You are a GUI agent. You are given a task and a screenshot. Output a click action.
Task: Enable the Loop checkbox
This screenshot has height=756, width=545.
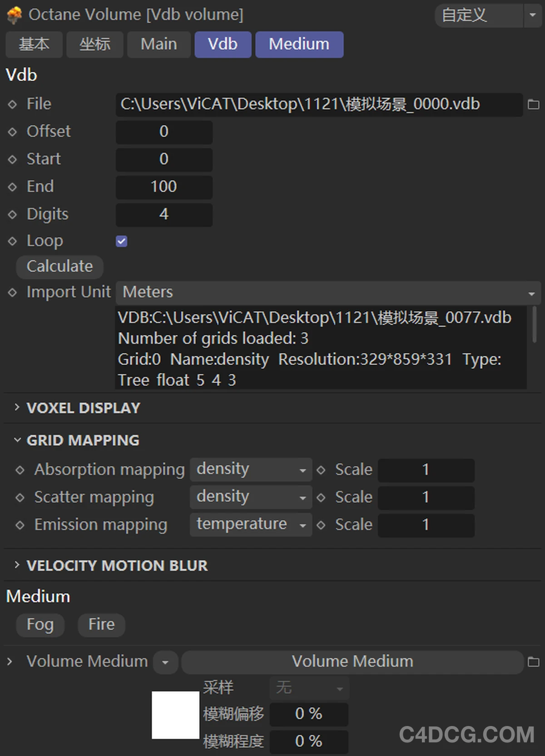pos(122,241)
